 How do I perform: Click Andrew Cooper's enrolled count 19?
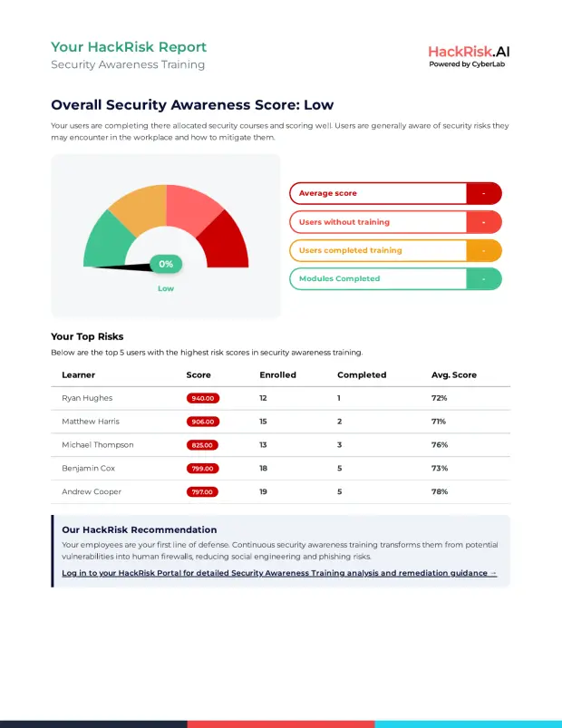click(263, 491)
